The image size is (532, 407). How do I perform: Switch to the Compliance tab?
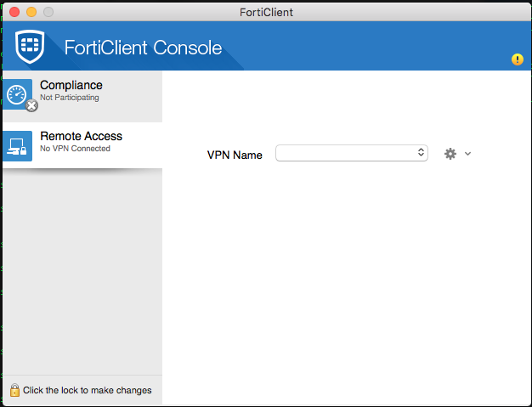[82, 96]
